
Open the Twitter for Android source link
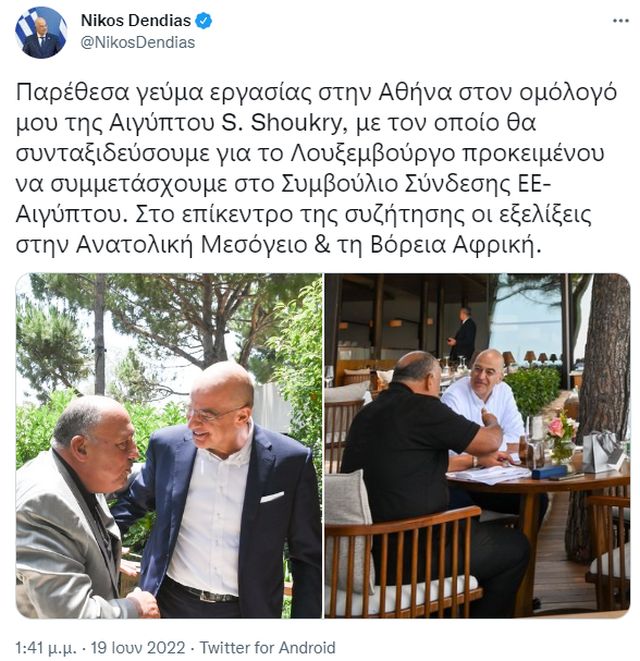[x=267, y=648]
